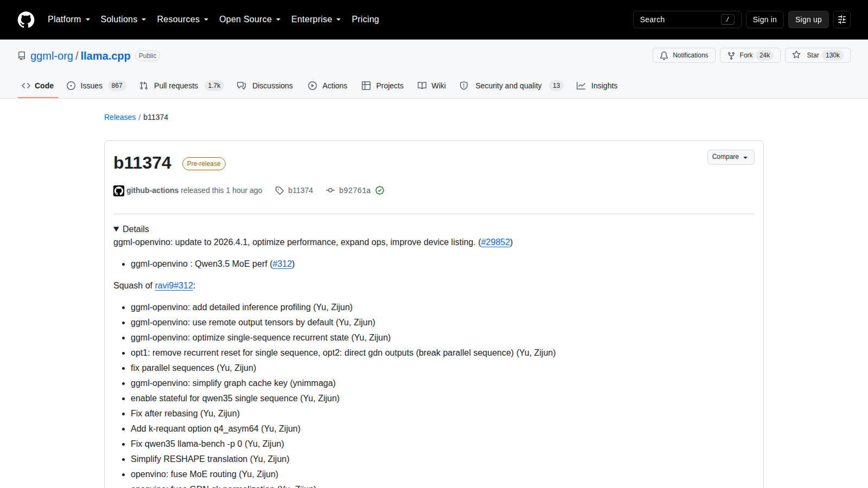Open the GitHub homepage logo

point(26,20)
